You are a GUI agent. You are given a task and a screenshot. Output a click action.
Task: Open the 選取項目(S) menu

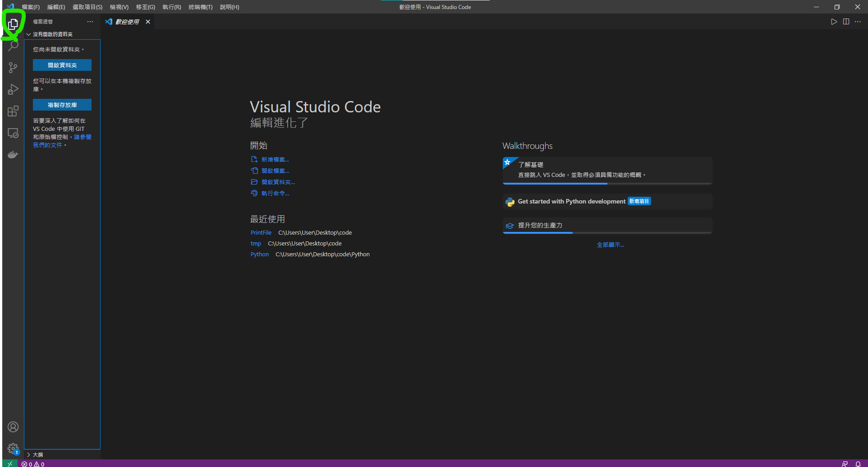click(87, 7)
